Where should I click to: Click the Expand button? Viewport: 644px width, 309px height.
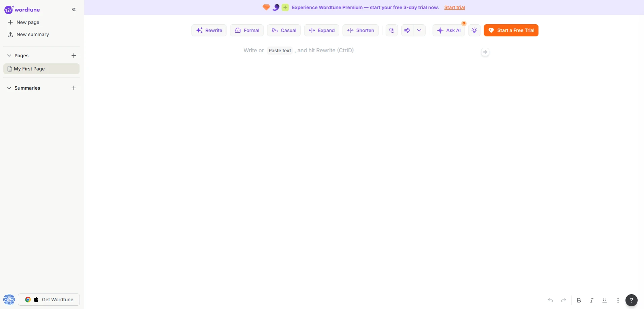coord(321,30)
